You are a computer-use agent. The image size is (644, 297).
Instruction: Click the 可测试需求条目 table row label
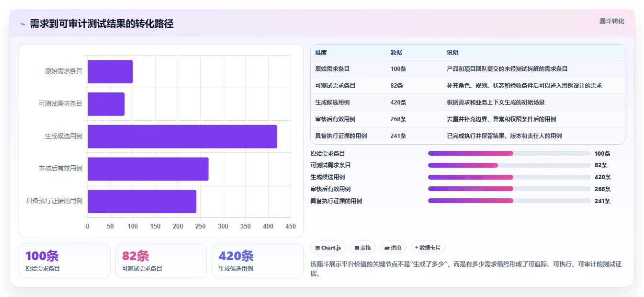tap(335, 86)
